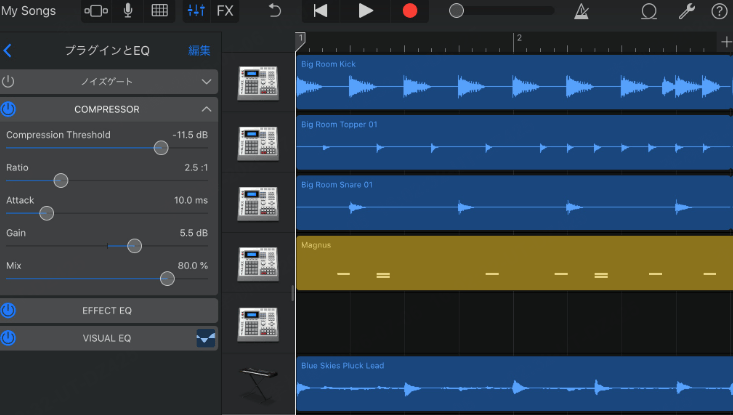
Task: Click the COMPRESSOR header label
Action: pyautogui.click(x=107, y=109)
